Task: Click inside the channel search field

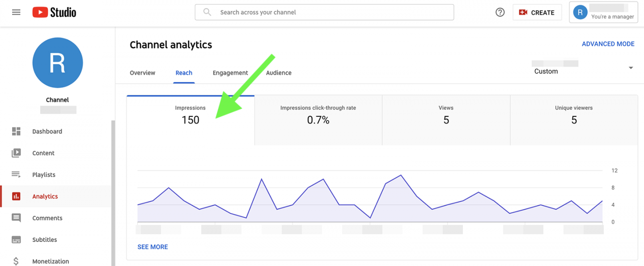Action: pos(324,12)
